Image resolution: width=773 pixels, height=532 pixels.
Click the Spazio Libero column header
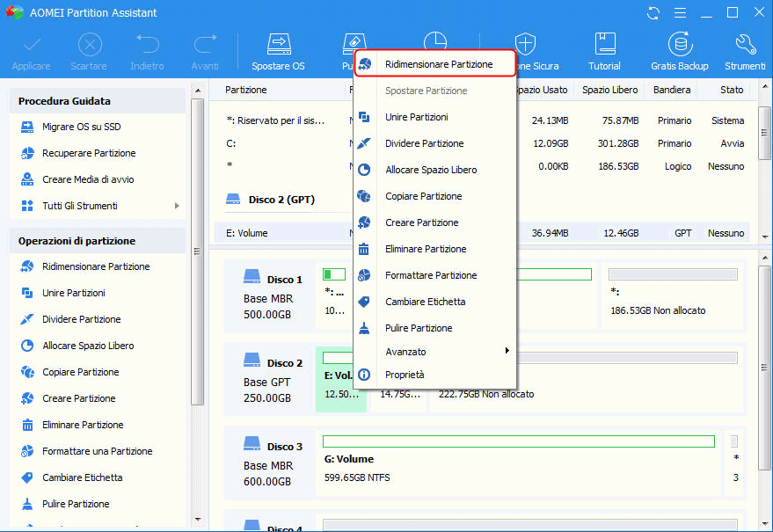(609, 90)
